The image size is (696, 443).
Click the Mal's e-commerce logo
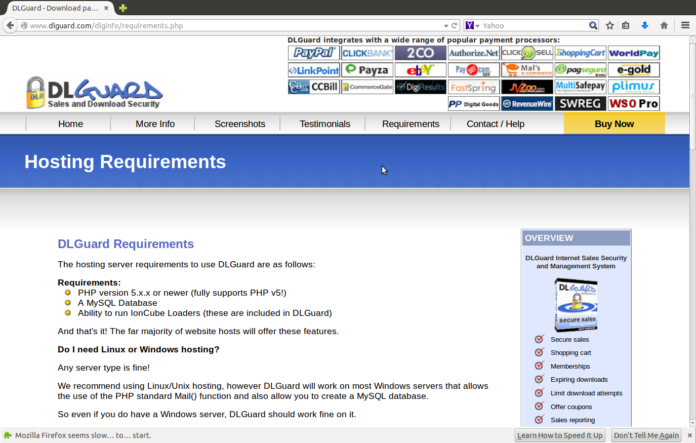[527, 70]
